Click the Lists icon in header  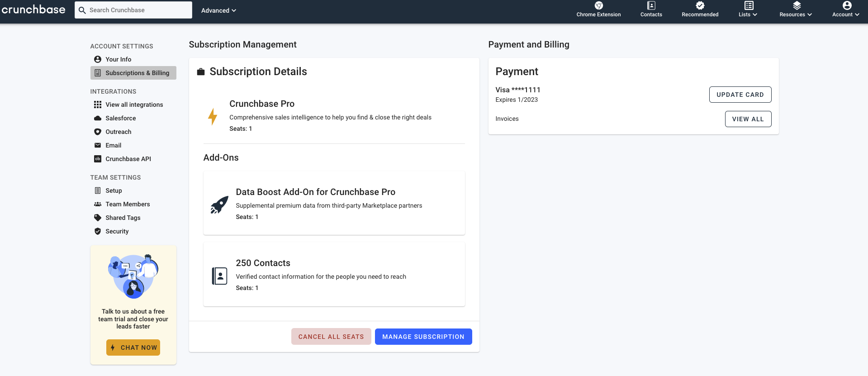tap(749, 5)
